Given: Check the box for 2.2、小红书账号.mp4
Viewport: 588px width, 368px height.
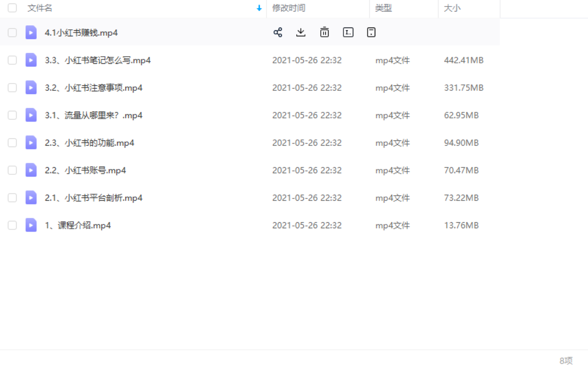Looking at the screenshot, I should coord(12,170).
